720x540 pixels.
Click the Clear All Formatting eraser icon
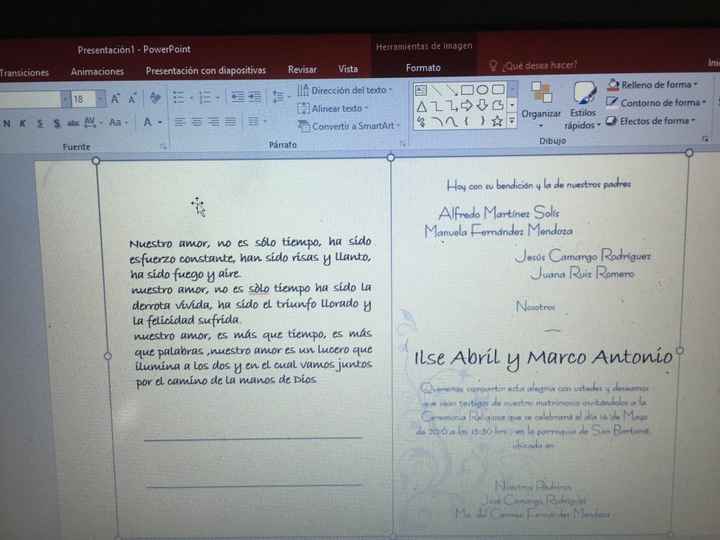pos(155,97)
